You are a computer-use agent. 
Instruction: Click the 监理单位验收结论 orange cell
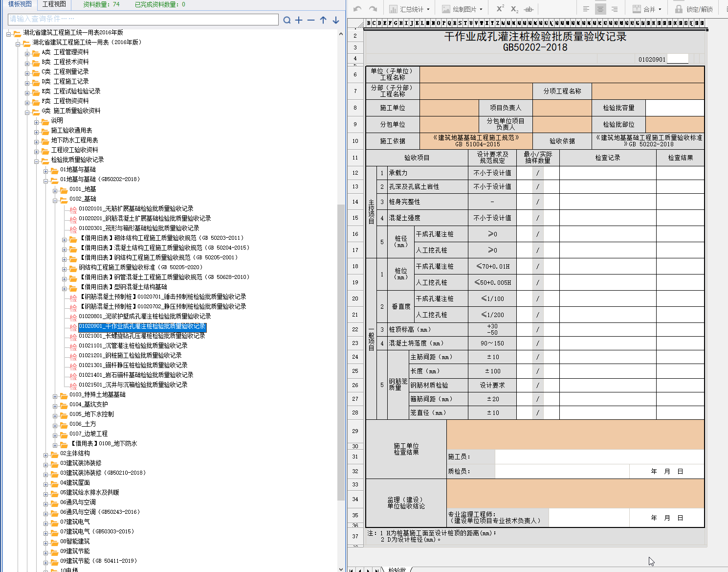575,493
